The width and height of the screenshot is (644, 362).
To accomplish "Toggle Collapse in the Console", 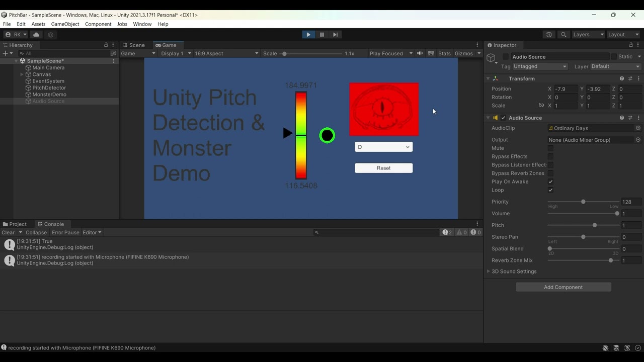I will 36,232.
